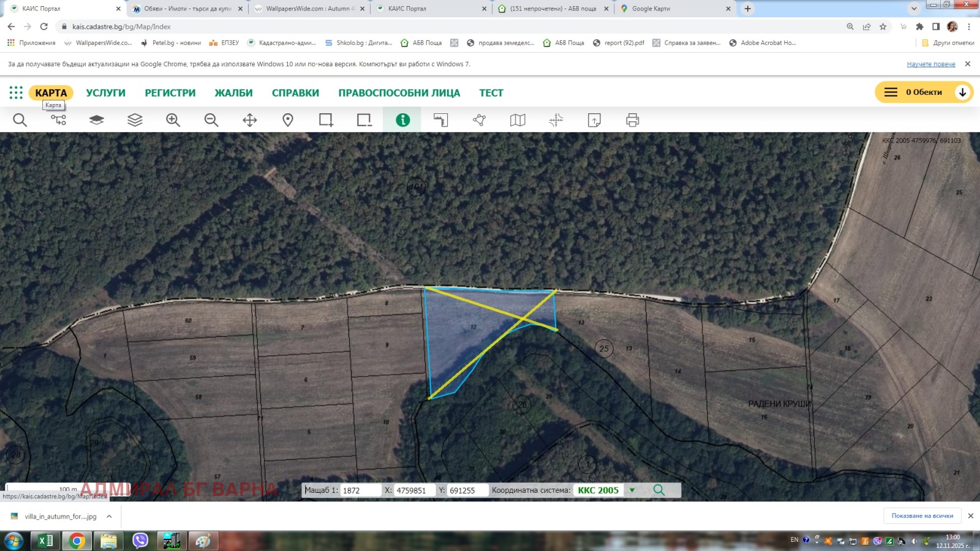Expand villa_in_autumn download item chevron
The image size is (980, 551).
109,517
